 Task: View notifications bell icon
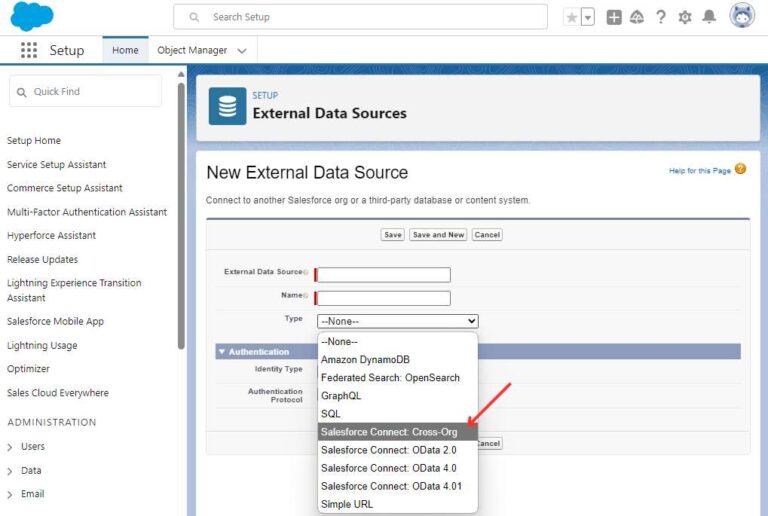(x=709, y=17)
